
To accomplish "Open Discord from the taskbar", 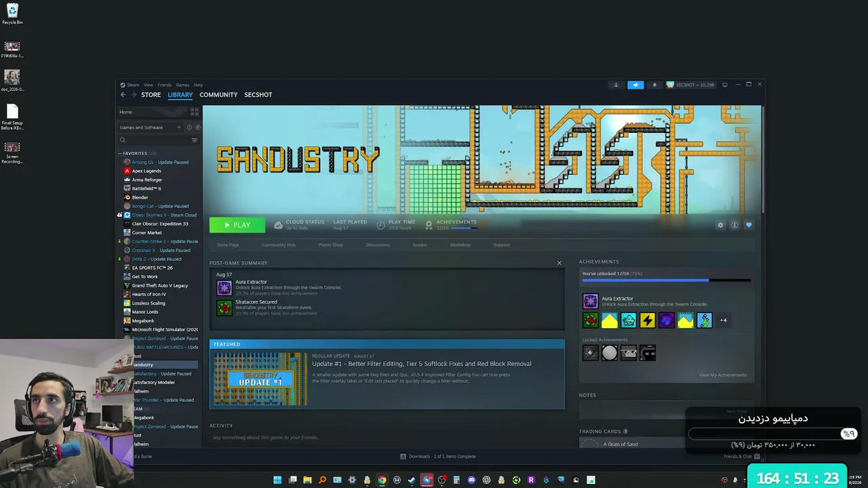I will click(x=471, y=480).
